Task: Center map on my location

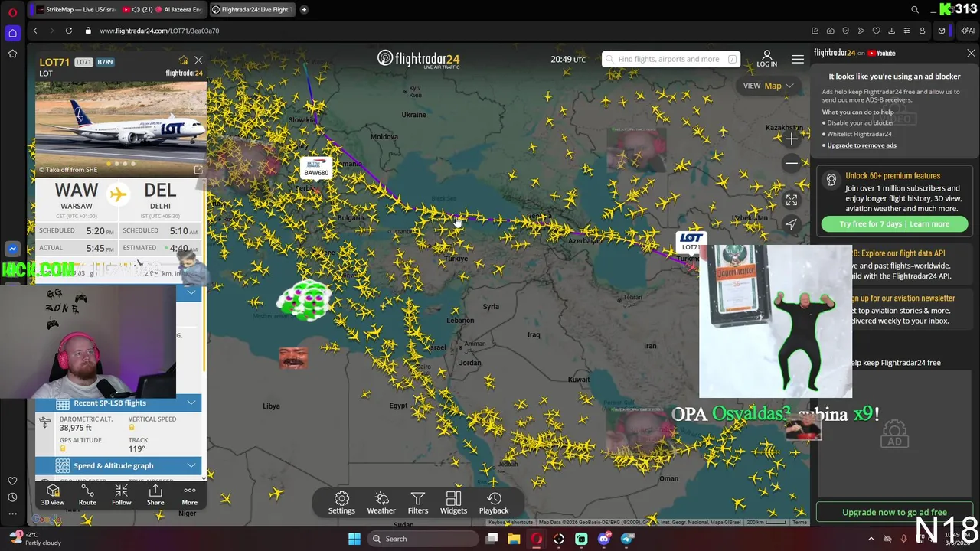Action: click(792, 223)
